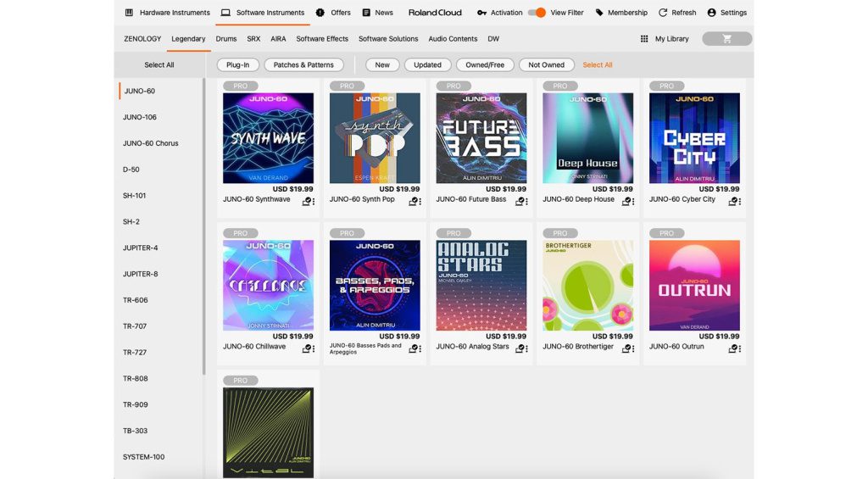Open the Software Effects category tab

[x=322, y=39]
